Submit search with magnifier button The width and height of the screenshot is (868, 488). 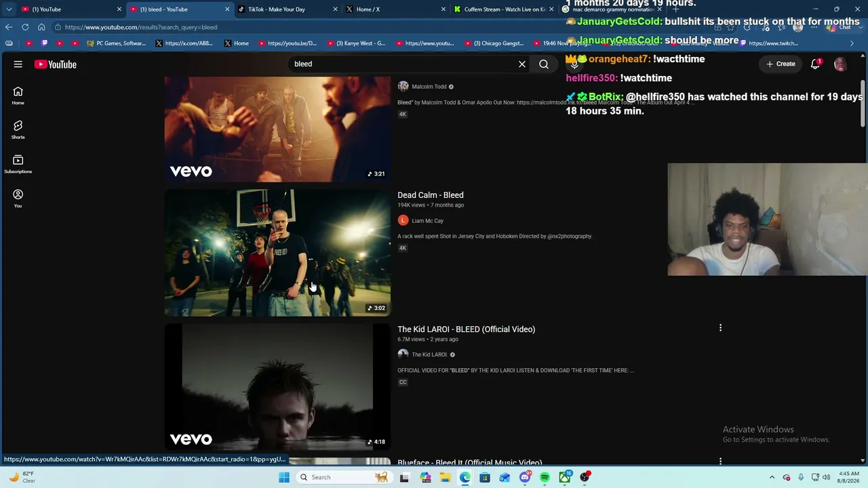[x=544, y=64]
